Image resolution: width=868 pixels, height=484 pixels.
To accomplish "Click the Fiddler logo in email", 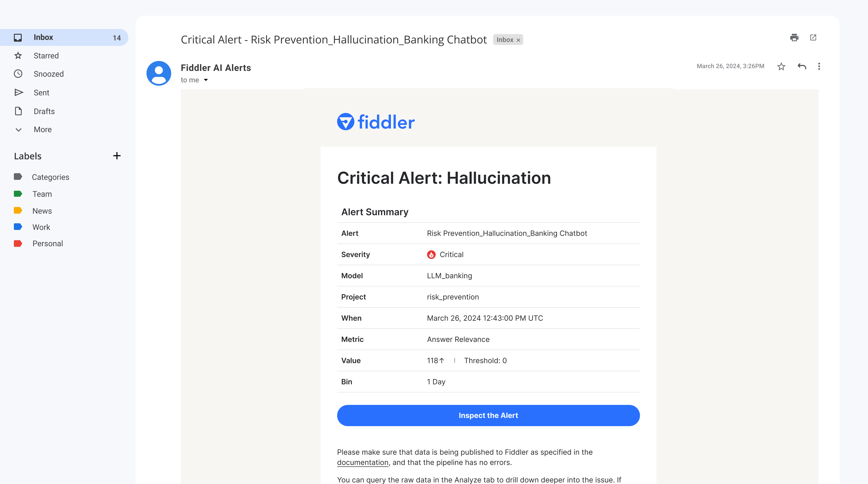I will (376, 122).
